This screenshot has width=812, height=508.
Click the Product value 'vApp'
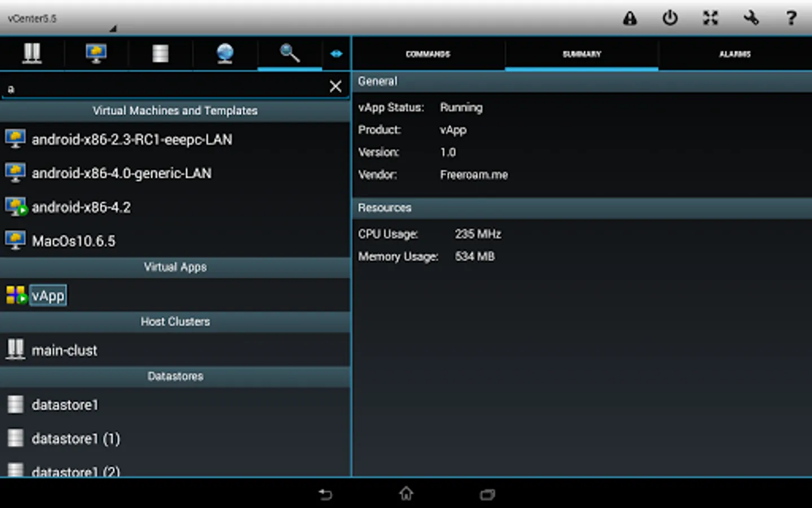point(453,130)
